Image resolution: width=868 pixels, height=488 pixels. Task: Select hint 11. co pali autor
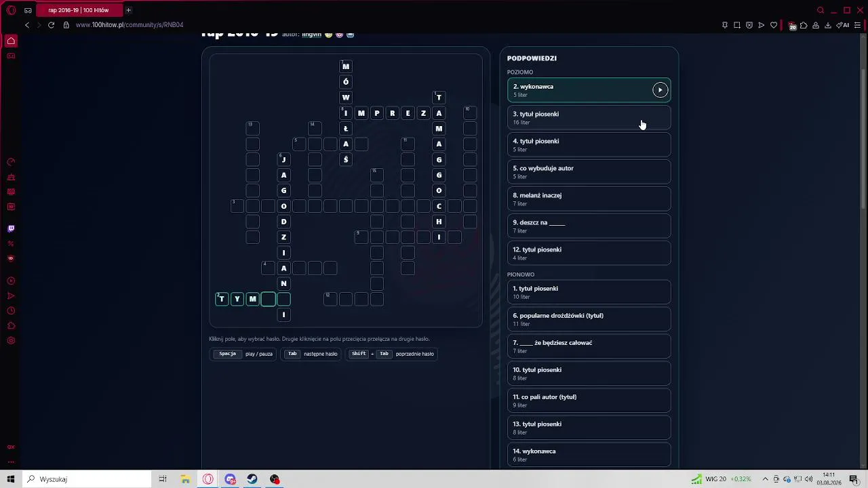tap(589, 401)
